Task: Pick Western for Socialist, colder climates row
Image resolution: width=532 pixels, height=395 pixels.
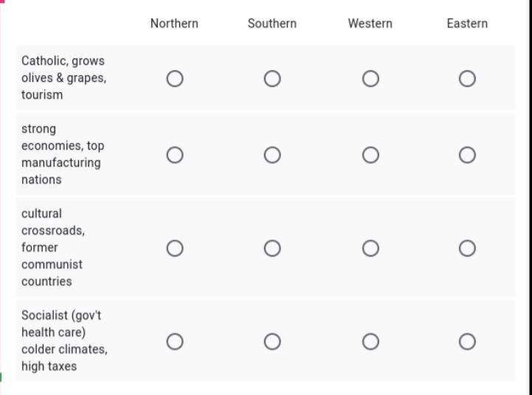Action: click(x=370, y=341)
